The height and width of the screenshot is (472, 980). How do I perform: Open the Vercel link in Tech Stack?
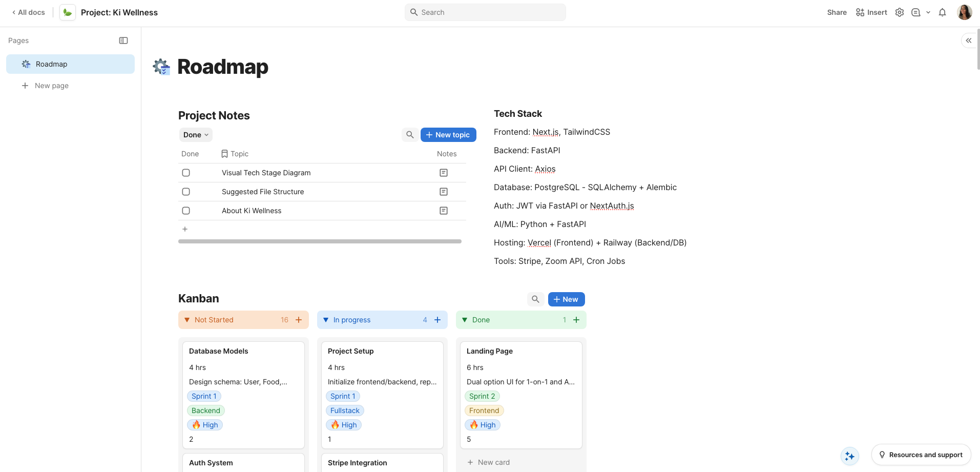click(539, 242)
